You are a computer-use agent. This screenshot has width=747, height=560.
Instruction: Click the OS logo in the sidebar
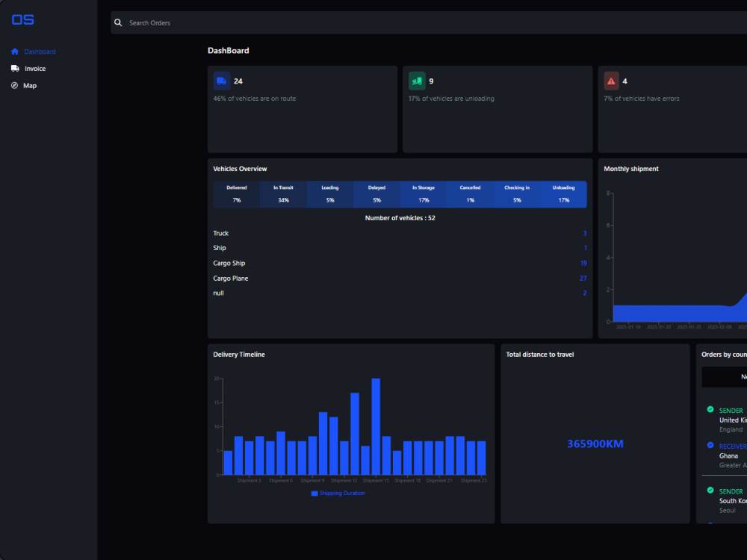[23, 19]
